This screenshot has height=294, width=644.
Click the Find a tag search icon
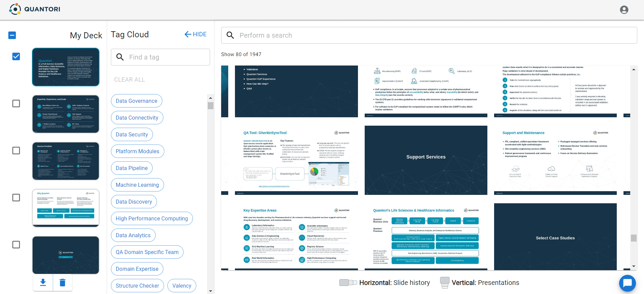pyautogui.click(x=120, y=57)
